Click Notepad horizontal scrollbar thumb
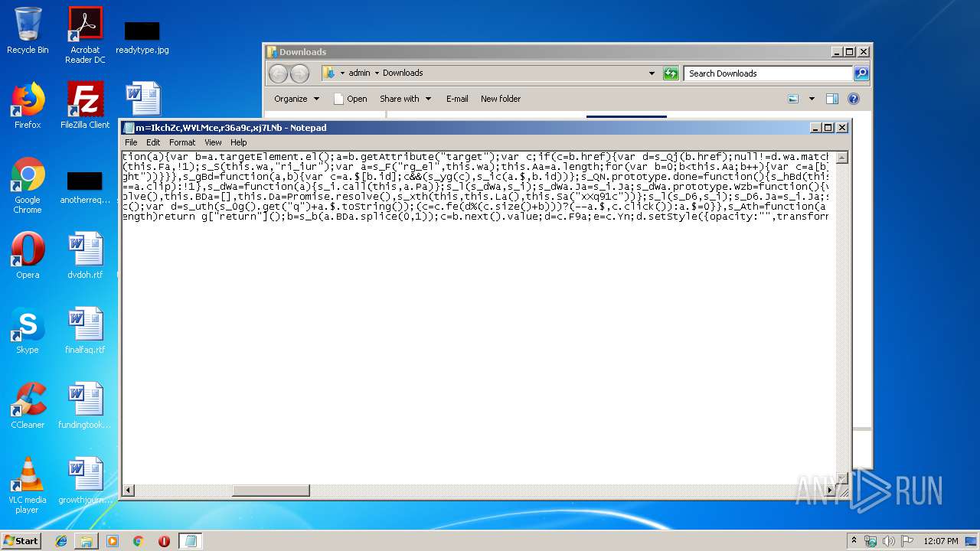Image resolution: width=980 pixels, height=551 pixels. pos(271,490)
